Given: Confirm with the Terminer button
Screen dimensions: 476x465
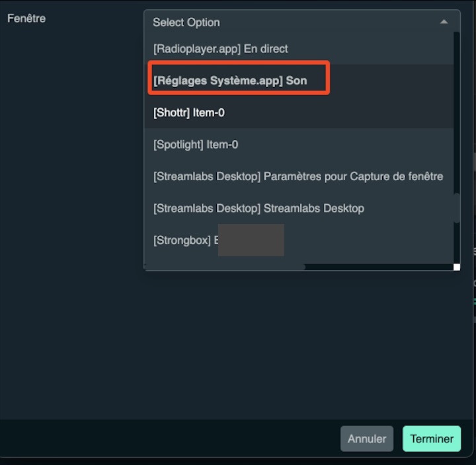Looking at the screenshot, I should point(432,439).
